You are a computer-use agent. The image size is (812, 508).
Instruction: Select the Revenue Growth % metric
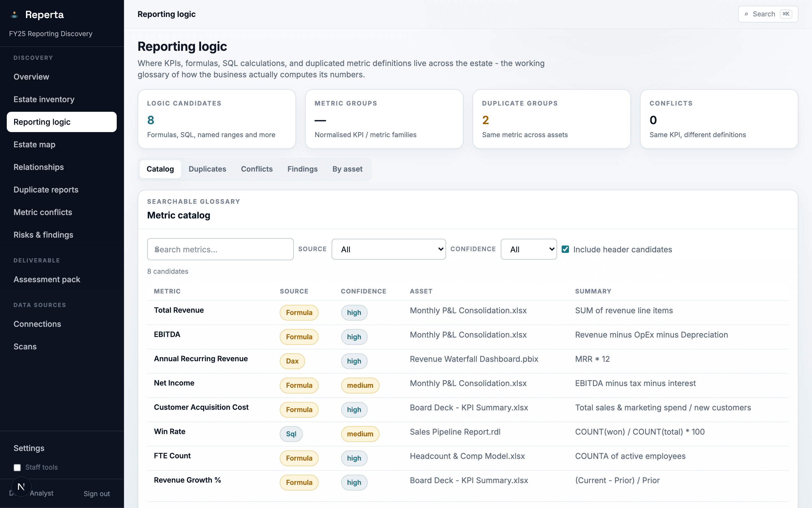pyautogui.click(x=187, y=480)
